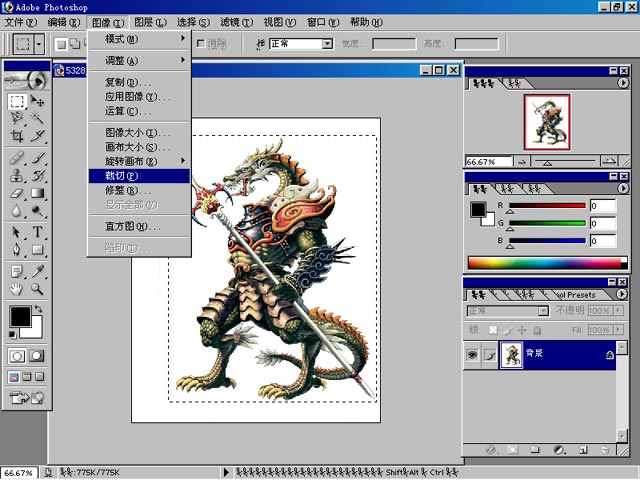Delete layer with trash icon

606,450
